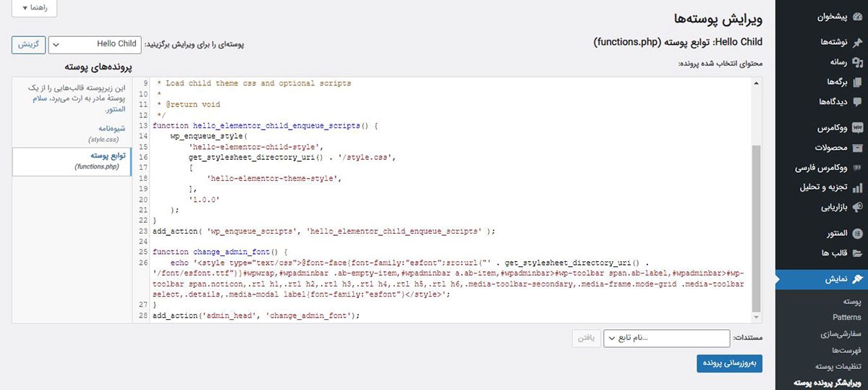
Task: Click the Elementor (المنتور) icon in sidebar
Action: coord(857,234)
